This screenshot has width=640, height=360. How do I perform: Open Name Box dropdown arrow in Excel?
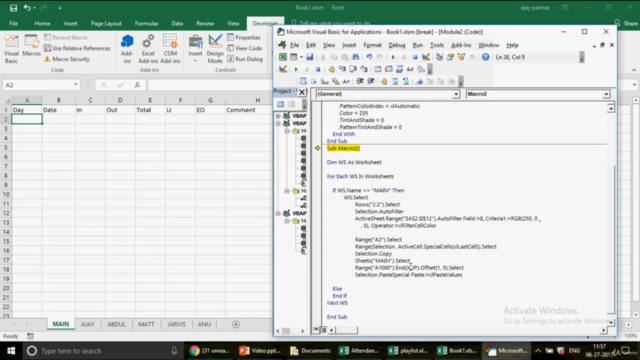point(76,85)
